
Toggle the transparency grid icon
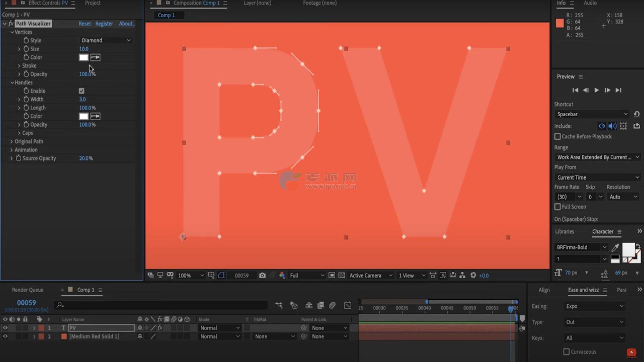click(341, 275)
